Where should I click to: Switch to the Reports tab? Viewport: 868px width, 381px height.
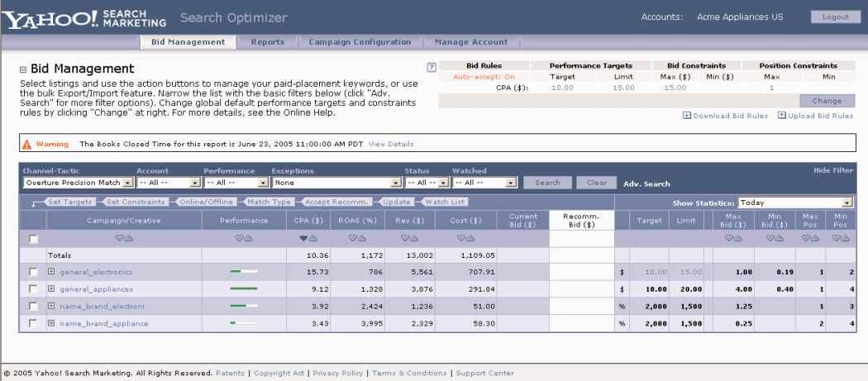[267, 42]
